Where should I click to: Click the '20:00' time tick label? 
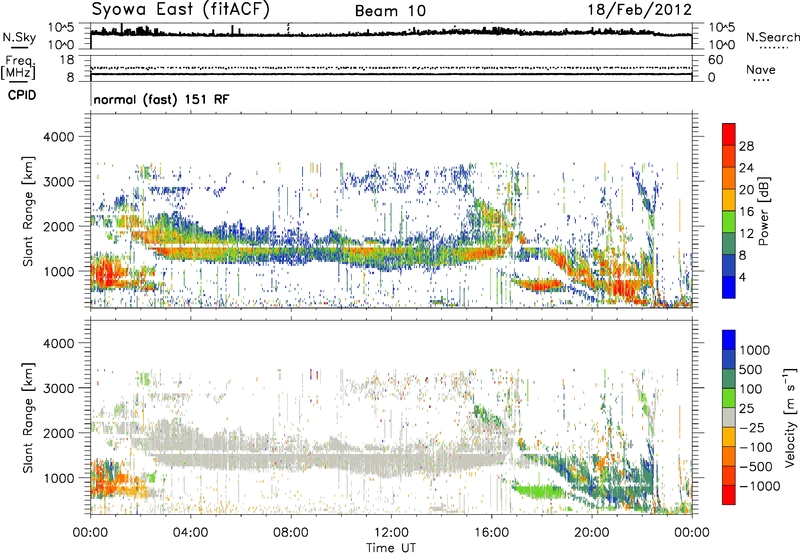tap(592, 533)
